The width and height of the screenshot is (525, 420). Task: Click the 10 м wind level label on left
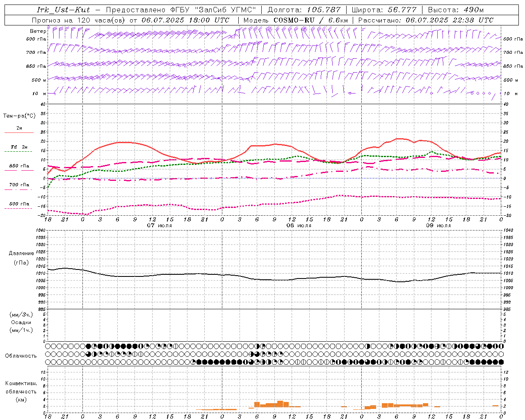point(39,94)
